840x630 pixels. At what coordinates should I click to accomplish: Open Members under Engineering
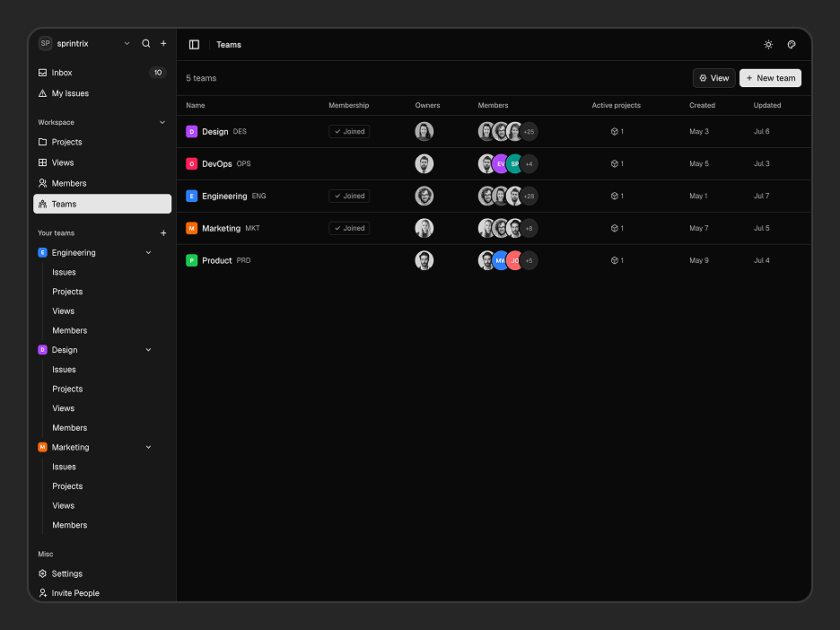(x=70, y=330)
